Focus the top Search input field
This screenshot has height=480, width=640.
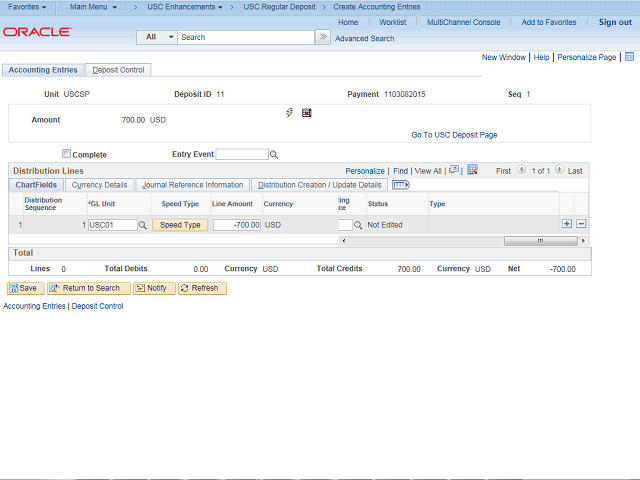coord(246,37)
